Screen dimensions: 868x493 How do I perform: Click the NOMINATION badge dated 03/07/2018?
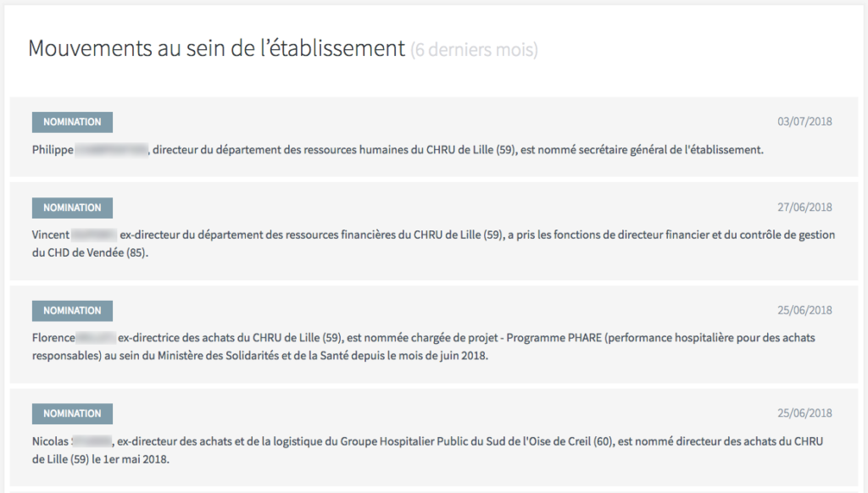(72, 122)
